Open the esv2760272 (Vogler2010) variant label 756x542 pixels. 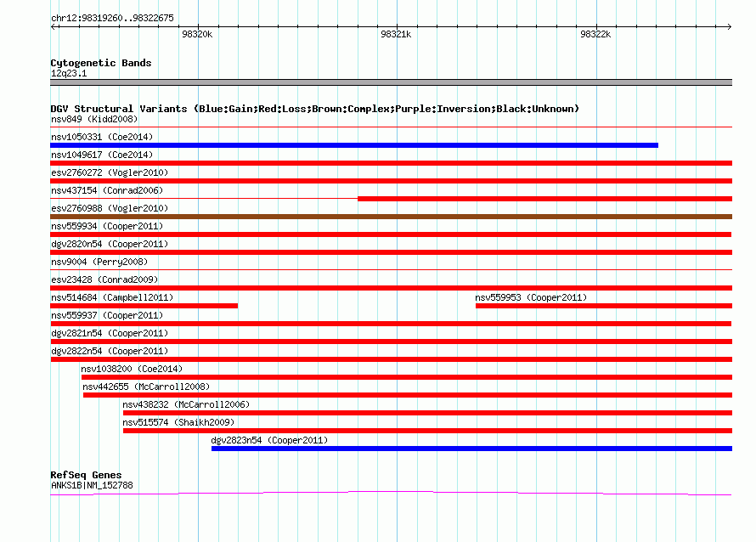[x=110, y=172]
